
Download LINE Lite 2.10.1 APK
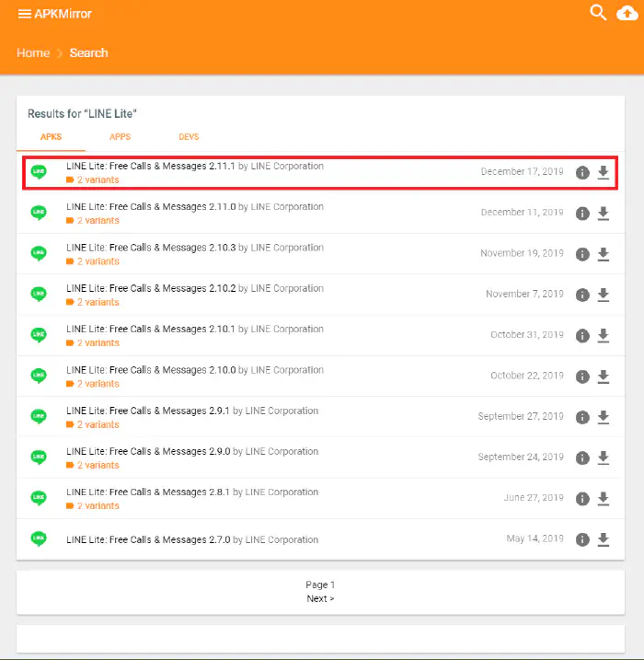pos(604,335)
